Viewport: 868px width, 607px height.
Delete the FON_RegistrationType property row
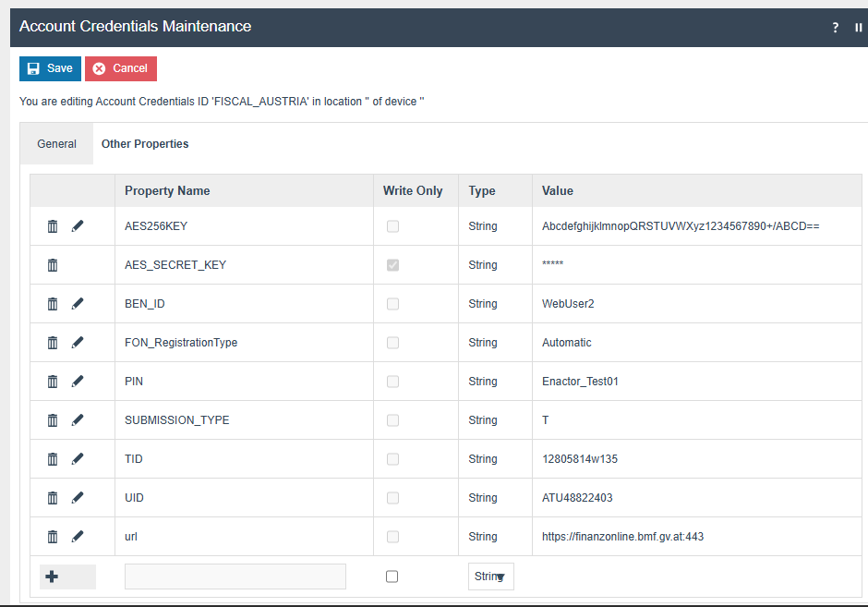(x=53, y=343)
